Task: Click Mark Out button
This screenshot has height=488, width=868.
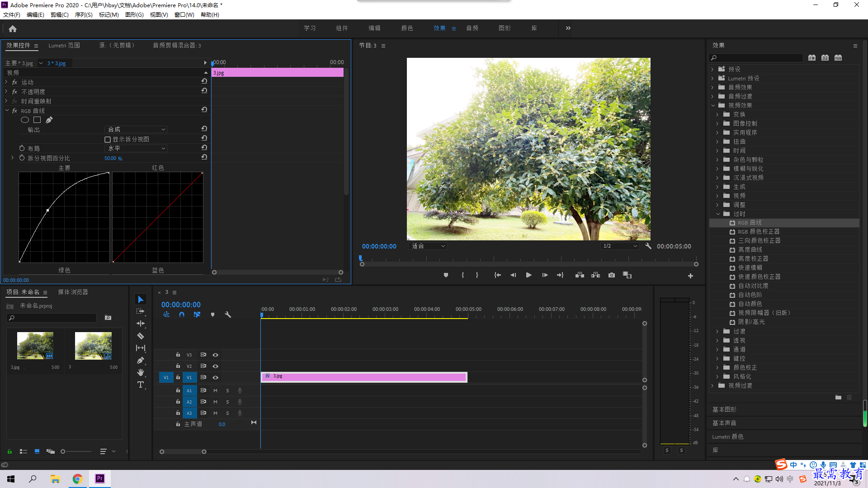Action: [477, 275]
